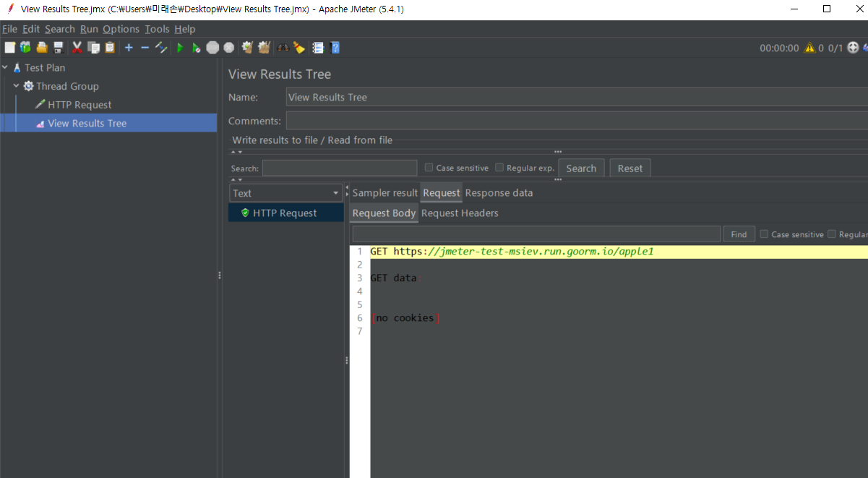Select the HTTP Request sample result row
Image resolution: width=868 pixels, height=478 pixels.
click(x=286, y=213)
